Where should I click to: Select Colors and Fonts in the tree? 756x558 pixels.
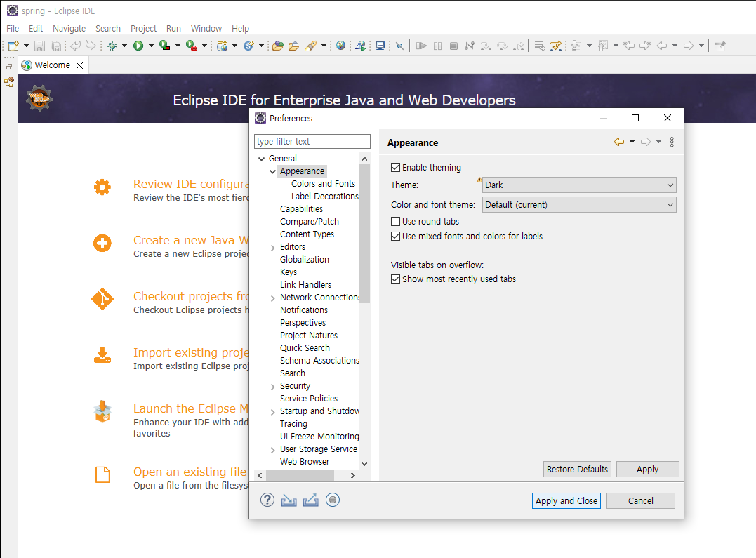tap(323, 184)
